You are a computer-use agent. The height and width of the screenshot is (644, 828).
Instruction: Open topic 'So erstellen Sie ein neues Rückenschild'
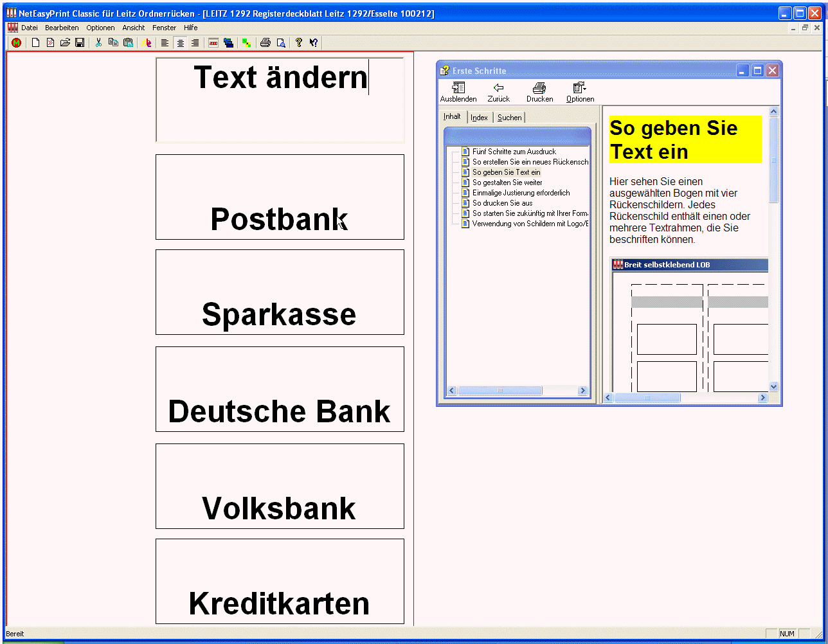pos(530,162)
